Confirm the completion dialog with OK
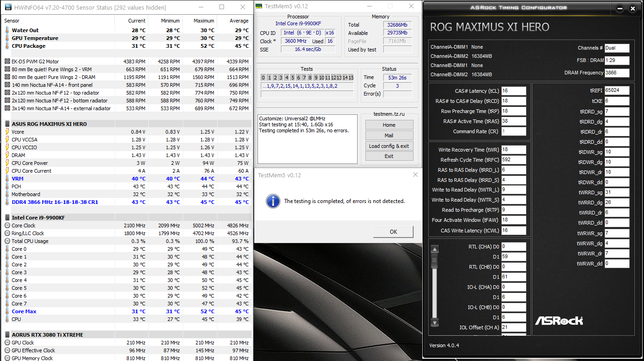 click(x=393, y=231)
